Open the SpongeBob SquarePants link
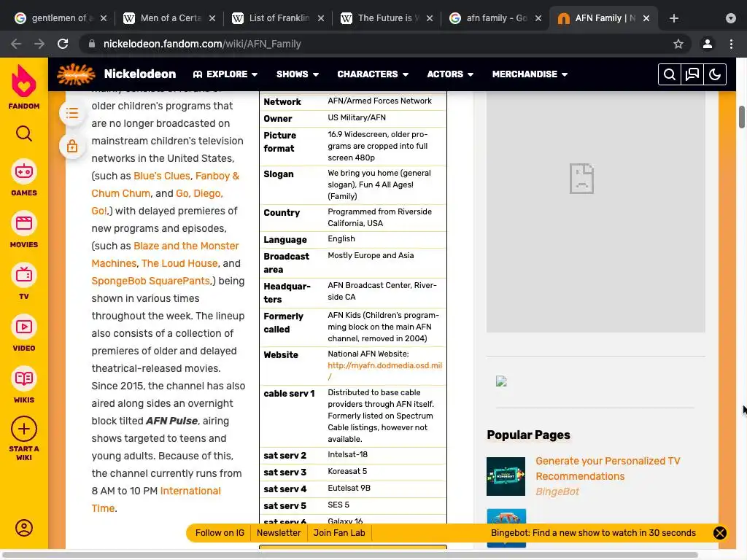The image size is (747, 560). (150, 281)
